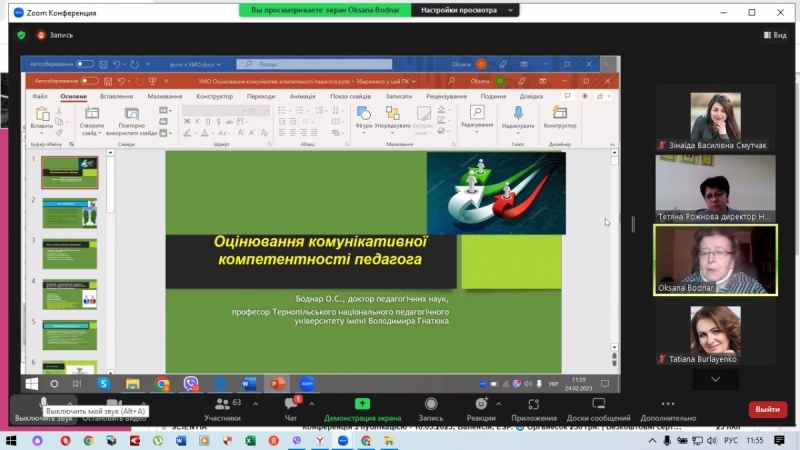Click the red Выйти leave button
This screenshot has width=800, height=450.
[x=768, y=409]
